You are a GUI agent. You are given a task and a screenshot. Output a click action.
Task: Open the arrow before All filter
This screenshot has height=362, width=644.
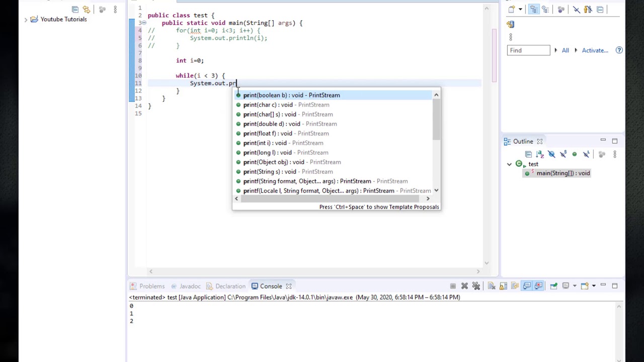[556, 50]
